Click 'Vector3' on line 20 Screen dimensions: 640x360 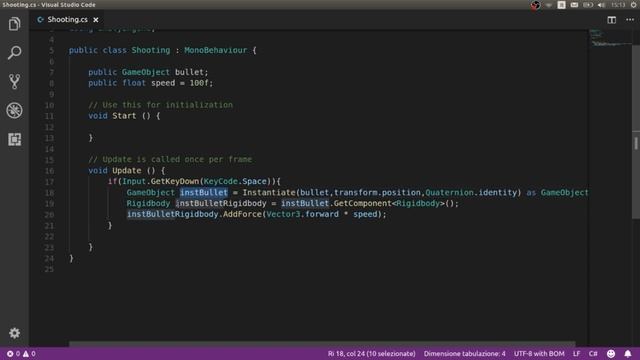283,214
